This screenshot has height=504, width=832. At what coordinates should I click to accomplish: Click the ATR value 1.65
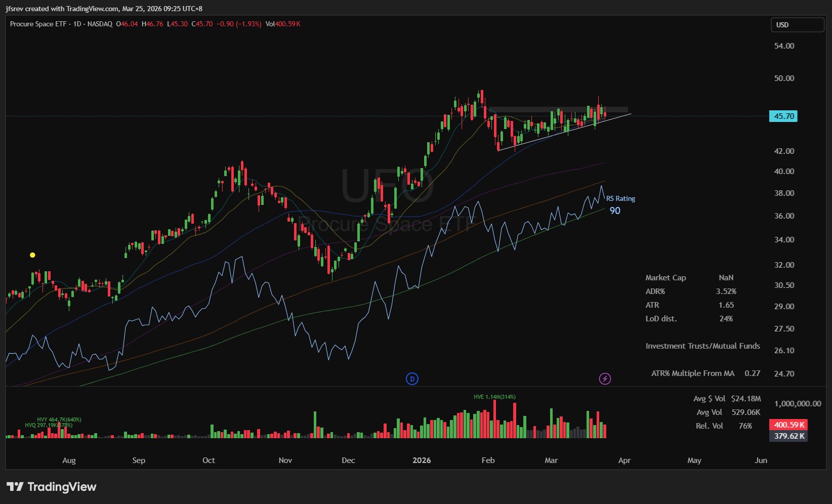coord(726,305)
